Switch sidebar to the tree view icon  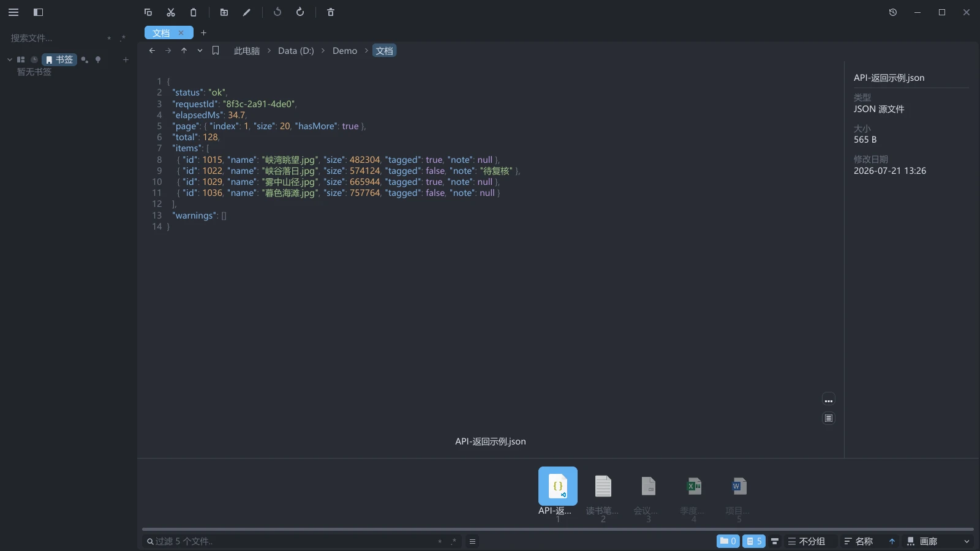coord(21,59)
